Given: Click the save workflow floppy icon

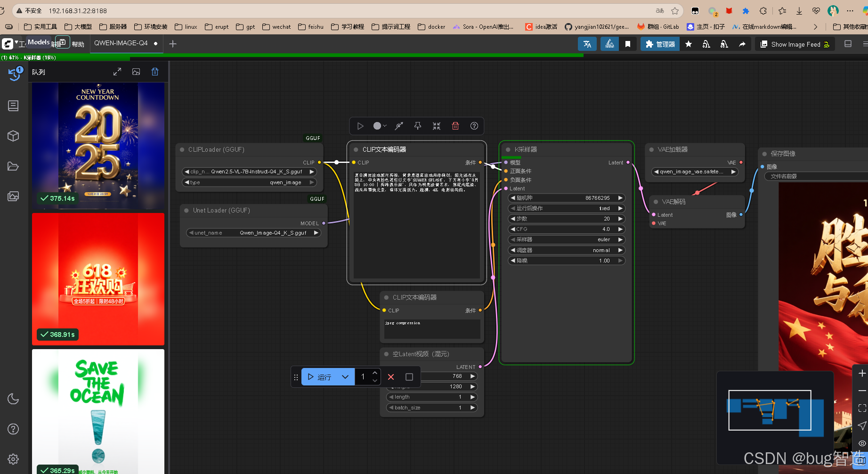Looking at the screenshot, I should [x=63, y=42].
